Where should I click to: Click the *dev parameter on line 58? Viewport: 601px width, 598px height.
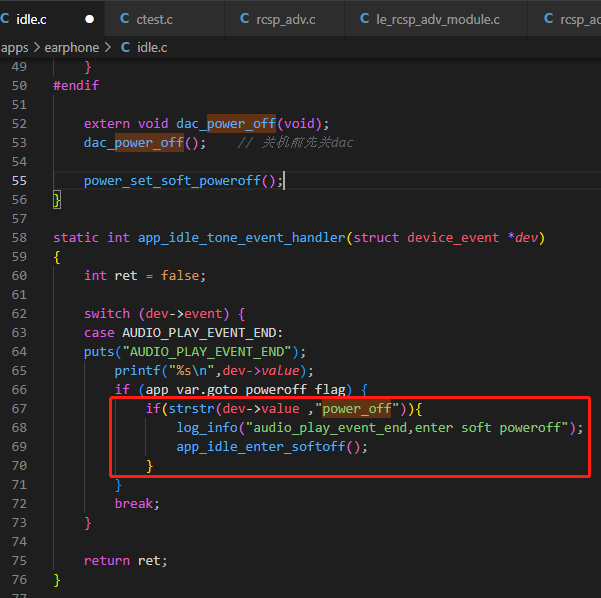click(523, 238)
